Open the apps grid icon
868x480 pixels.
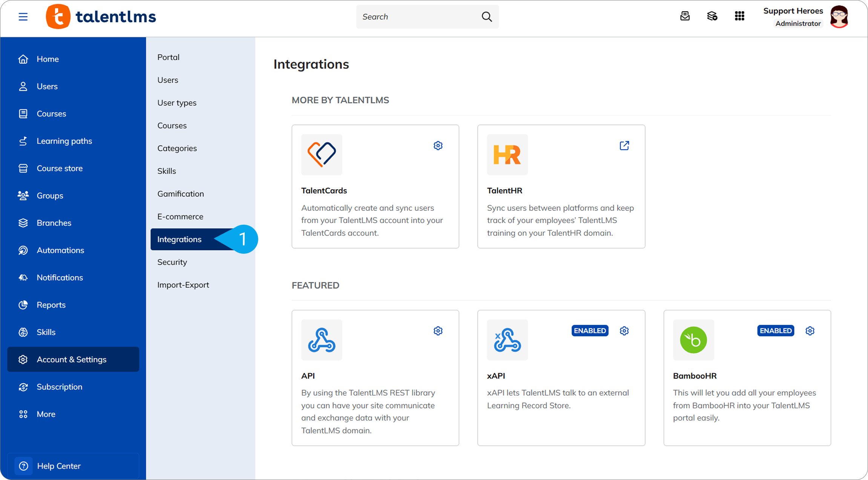coord(739,16)
